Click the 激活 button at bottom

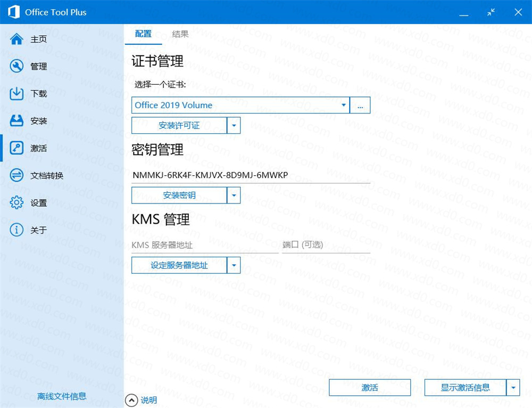[370, 388]
